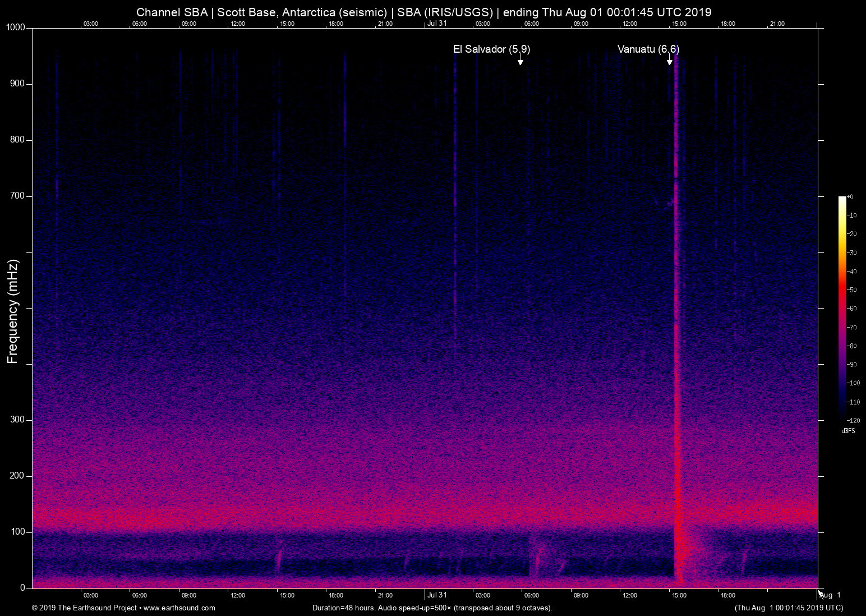Image resolution: width=866 pixels, height=616 pixels.
Task: Click the 700 tick on the frequency axis
Action: (x=17, y=196)
